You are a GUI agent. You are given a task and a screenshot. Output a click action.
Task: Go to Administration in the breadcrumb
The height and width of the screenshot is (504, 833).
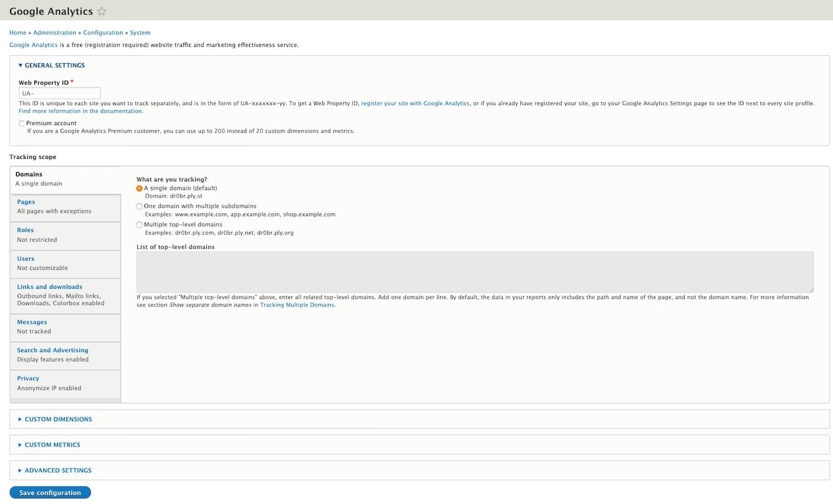click(54, 33)
